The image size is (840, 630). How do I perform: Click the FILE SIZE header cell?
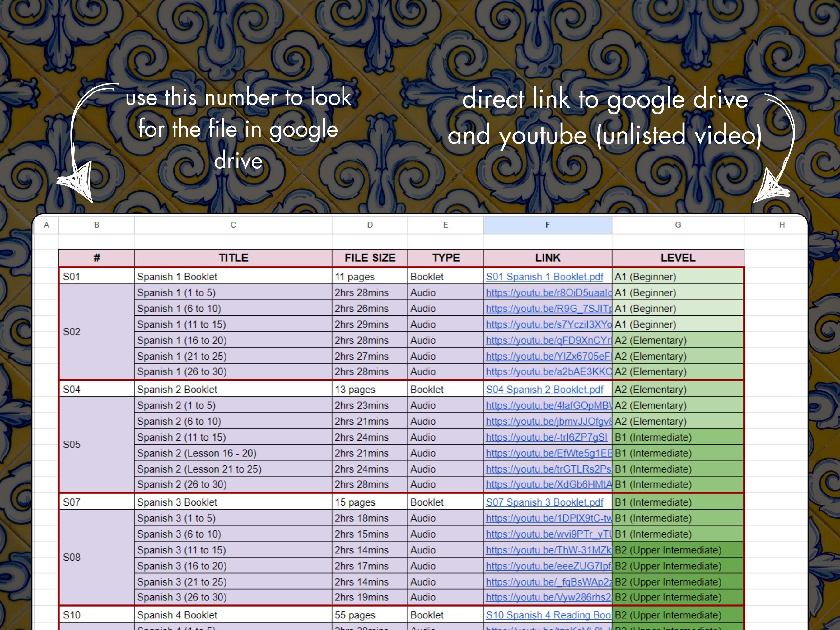pos(369,258)
